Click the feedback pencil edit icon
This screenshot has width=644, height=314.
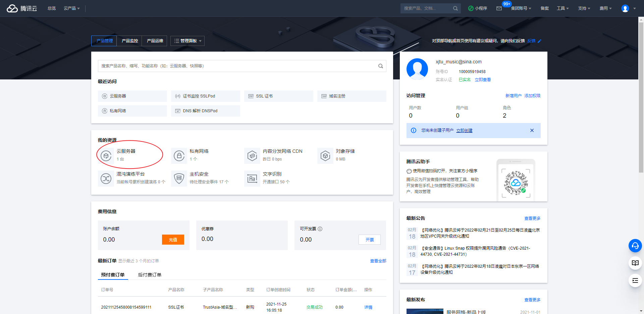point(539,41)
